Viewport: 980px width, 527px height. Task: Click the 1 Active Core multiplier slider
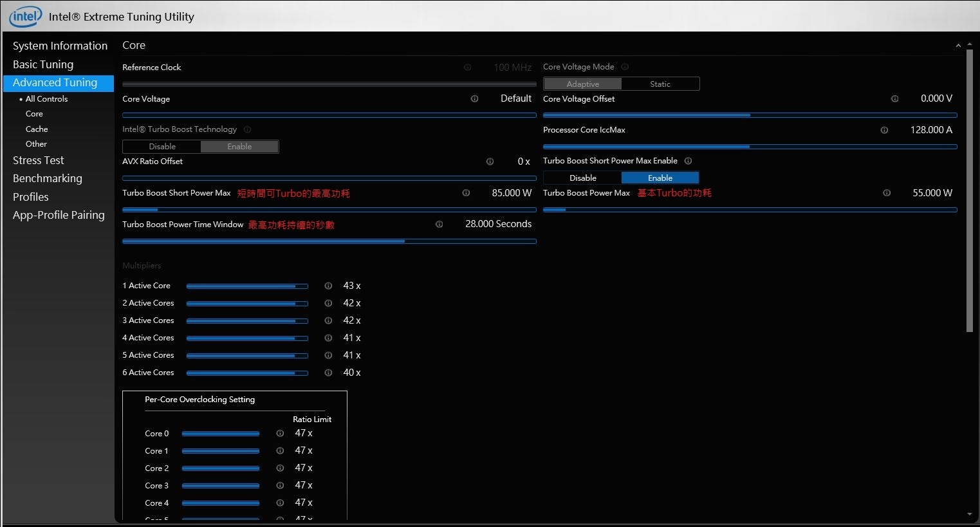click(x=247, y=286)
